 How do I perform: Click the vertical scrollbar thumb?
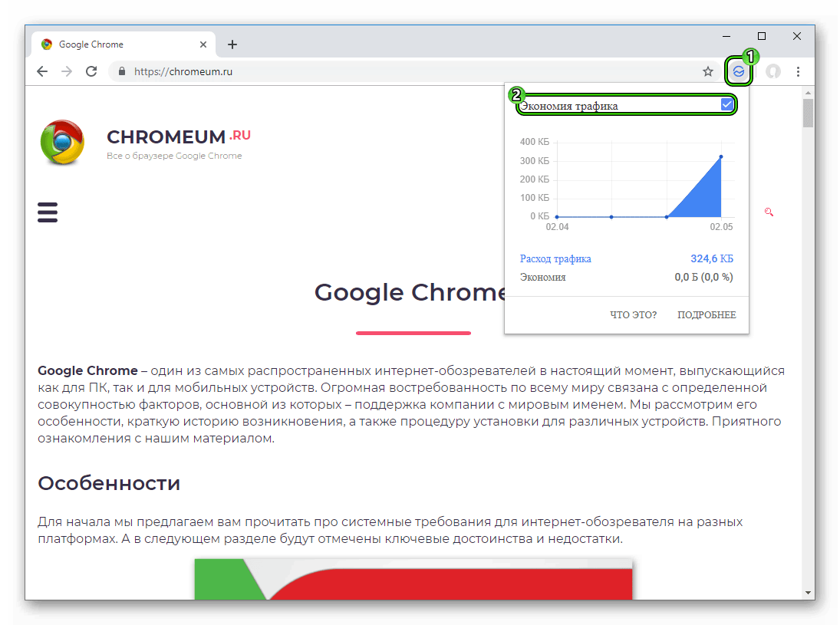[x=808, y=113]
